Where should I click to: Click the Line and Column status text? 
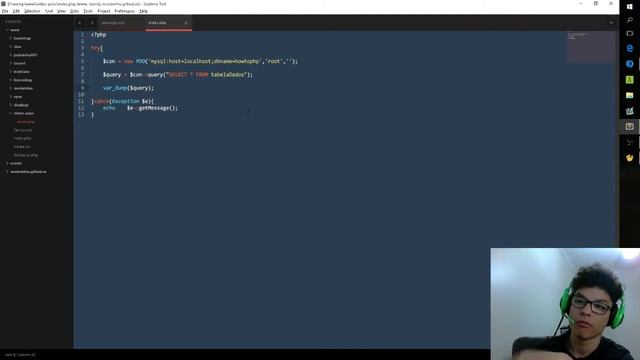[x=20, y=355]
